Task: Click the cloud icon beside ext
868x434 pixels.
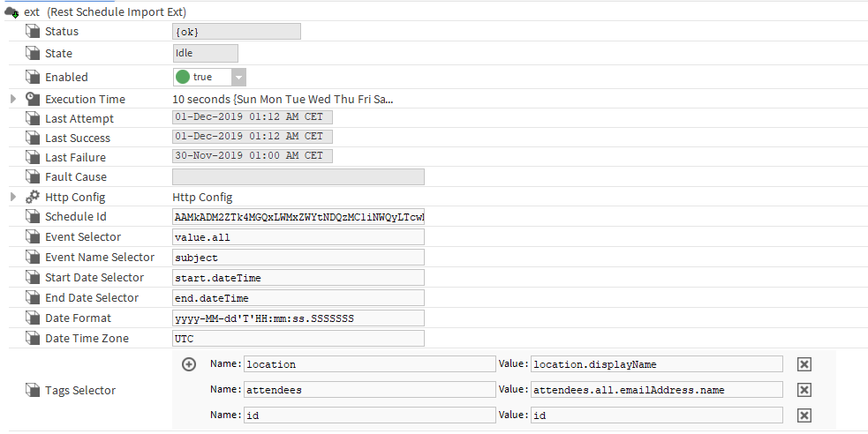Action: pyautogui.click(x=12, y=12)
